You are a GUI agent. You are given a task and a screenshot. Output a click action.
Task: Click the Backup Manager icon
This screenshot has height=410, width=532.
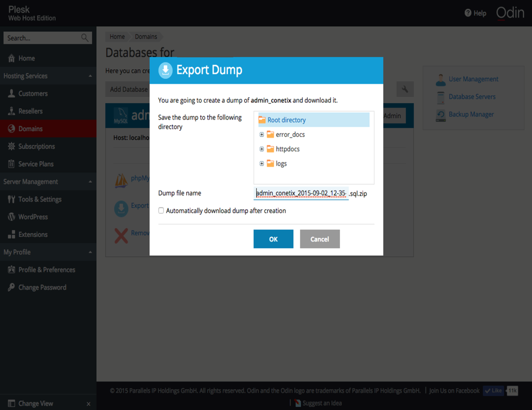point(440,115)
